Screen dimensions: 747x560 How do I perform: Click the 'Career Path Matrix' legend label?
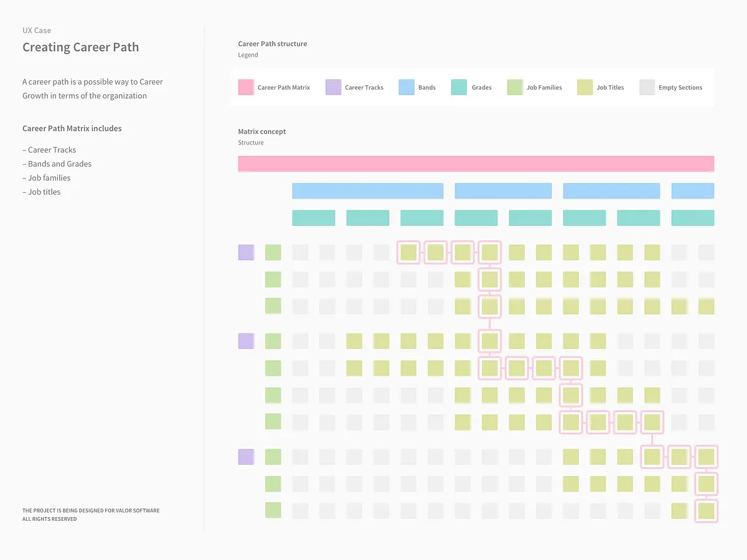point(284,88)
